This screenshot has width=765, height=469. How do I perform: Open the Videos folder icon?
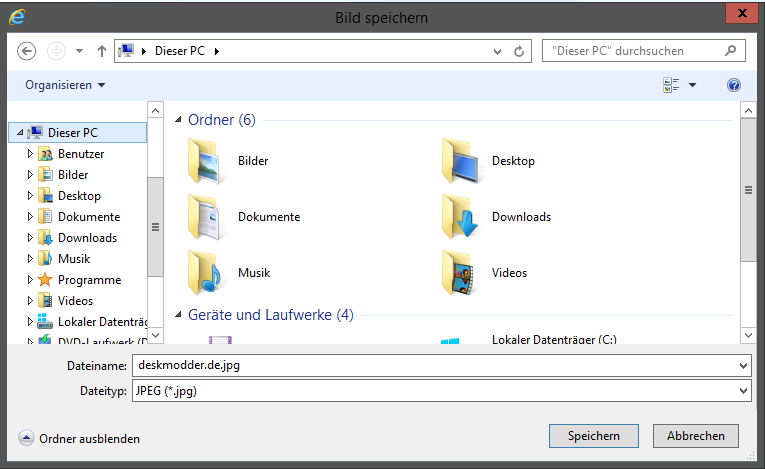(460, 273)
